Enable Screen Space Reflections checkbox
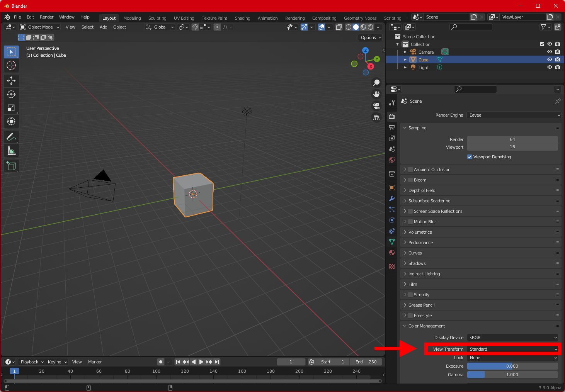Image resolution: width=565 pixels, height=392 pixels. [410, 211]
